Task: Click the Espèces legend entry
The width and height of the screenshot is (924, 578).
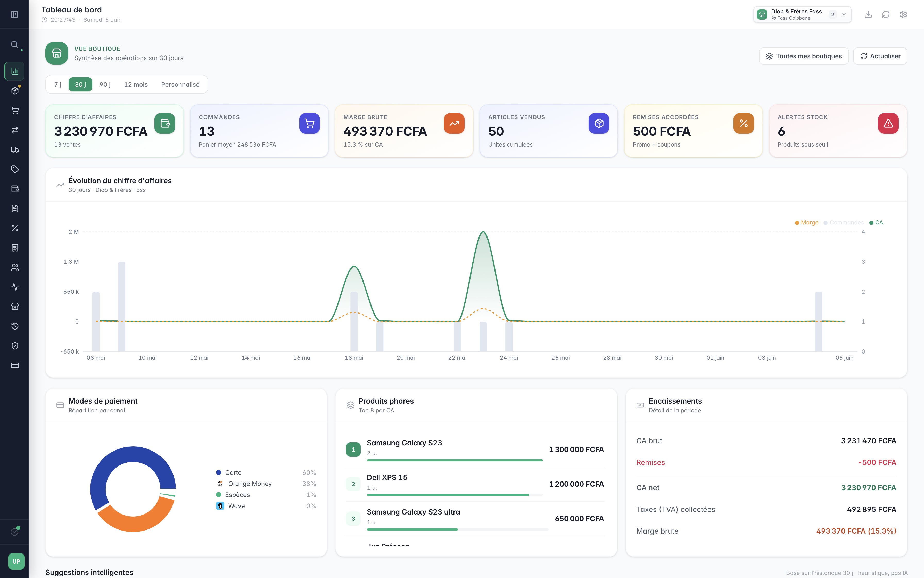Action: (x=266, y=495)
